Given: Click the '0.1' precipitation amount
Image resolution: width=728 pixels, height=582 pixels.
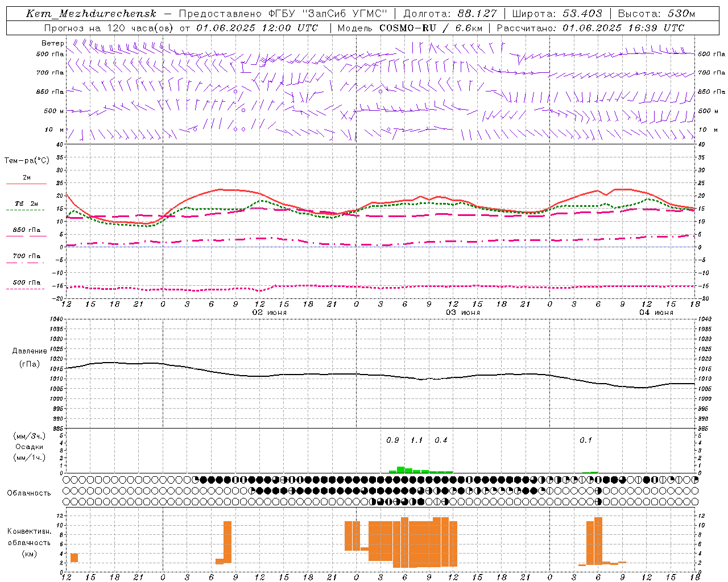Looking at the screenshot, I should click(x=586, y=440).
